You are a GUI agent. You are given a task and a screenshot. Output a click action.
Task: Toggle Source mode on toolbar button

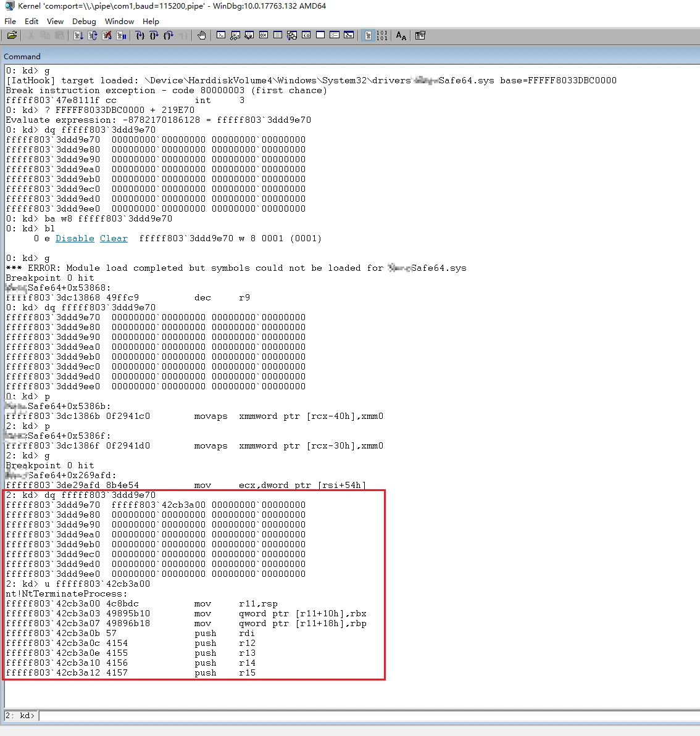pos(369,35)
